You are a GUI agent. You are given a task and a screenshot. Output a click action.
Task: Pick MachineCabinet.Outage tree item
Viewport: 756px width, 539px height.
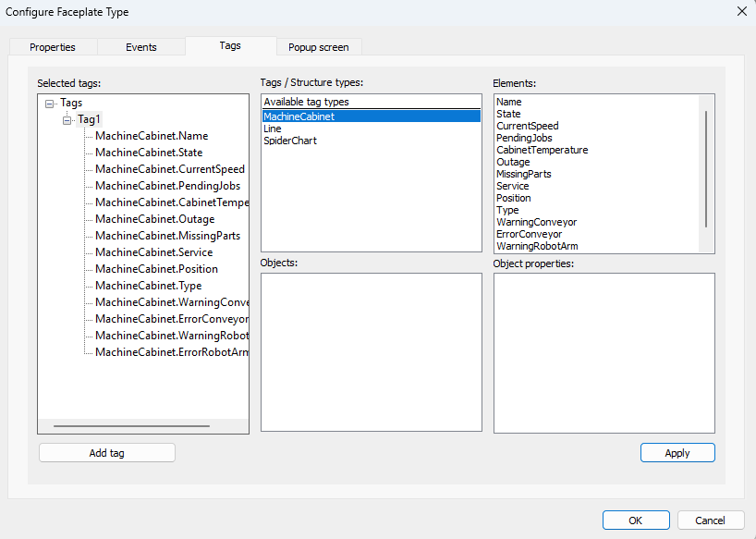[x=154, y=219]
